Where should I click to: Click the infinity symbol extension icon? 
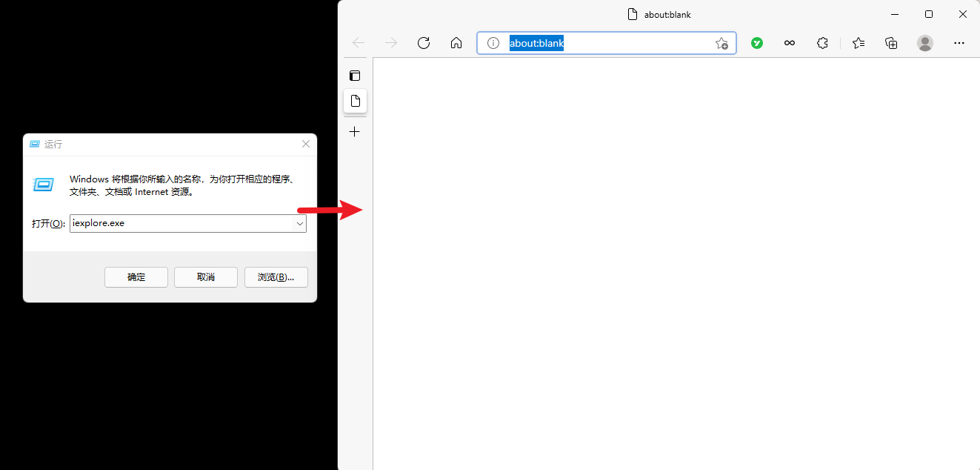pyautogui.click(x=790, y=43)
